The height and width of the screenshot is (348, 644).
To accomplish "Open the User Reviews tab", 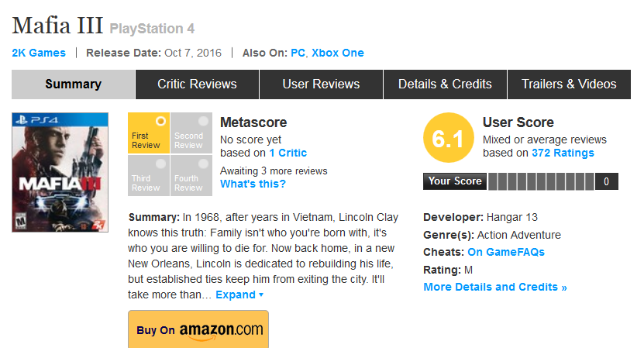I will pyautogui.click(x=321, y=84).
